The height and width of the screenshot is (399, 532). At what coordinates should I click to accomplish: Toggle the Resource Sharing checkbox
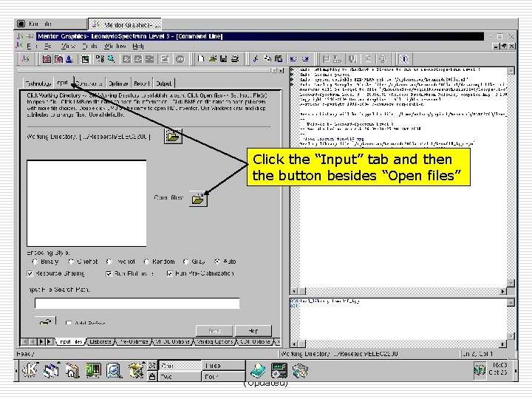point(30,273)
